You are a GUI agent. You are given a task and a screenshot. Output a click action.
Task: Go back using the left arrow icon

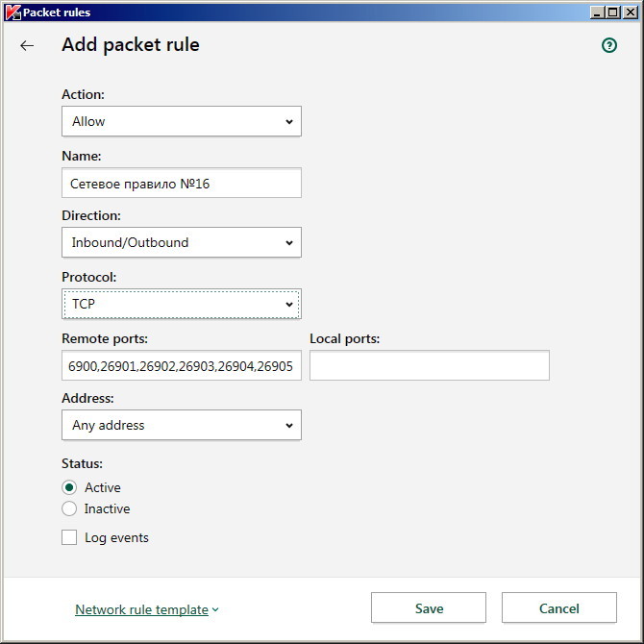click(27, 45)
